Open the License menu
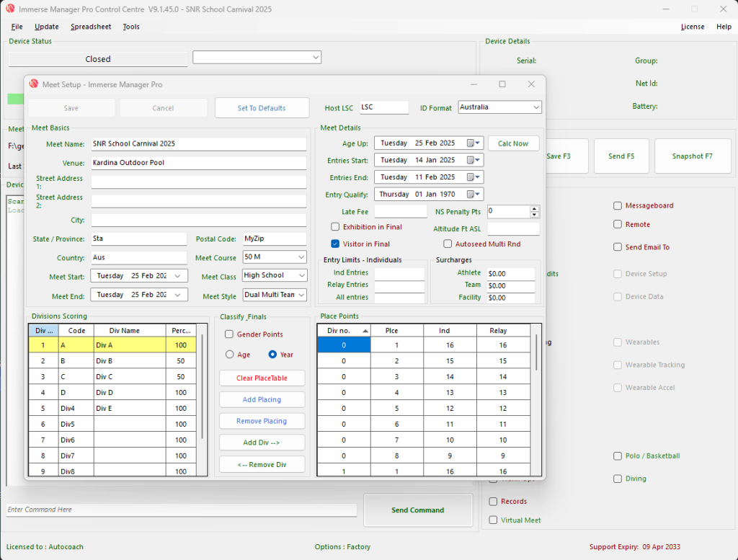Screen dimensions: 738x560 coord(693,27)
